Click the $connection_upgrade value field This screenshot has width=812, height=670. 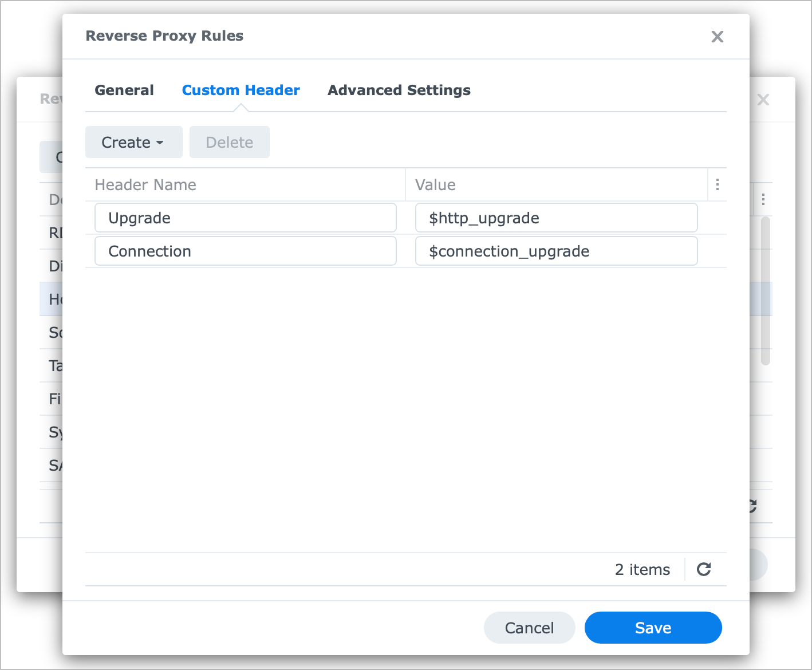pyautogui.click(x=555, y=251)
